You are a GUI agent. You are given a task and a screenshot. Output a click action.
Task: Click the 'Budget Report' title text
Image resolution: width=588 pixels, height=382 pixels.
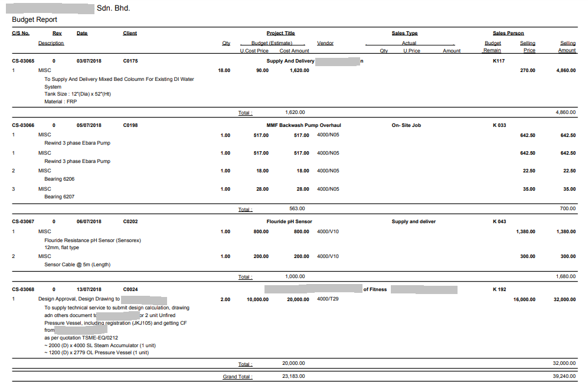[34, 19]
